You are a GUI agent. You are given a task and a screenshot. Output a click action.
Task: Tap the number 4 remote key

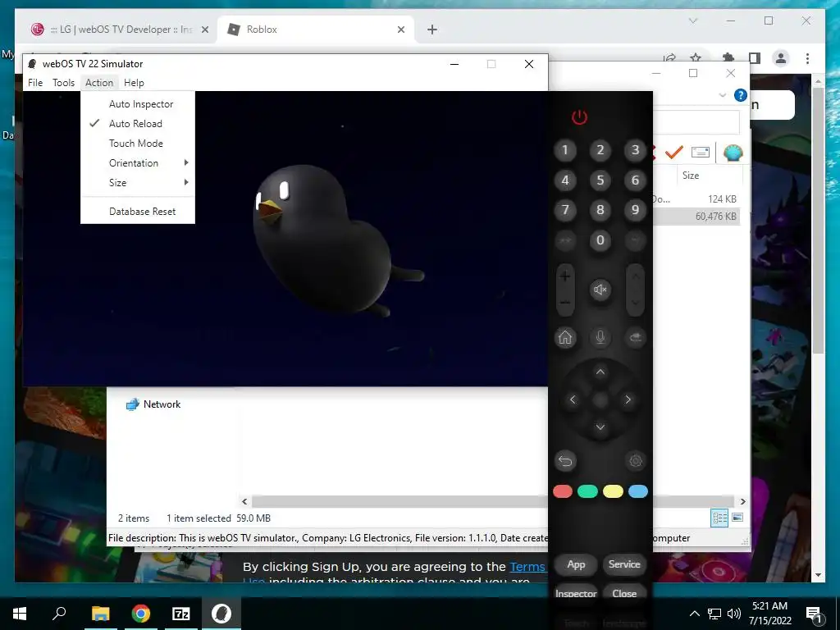(564, 180)
